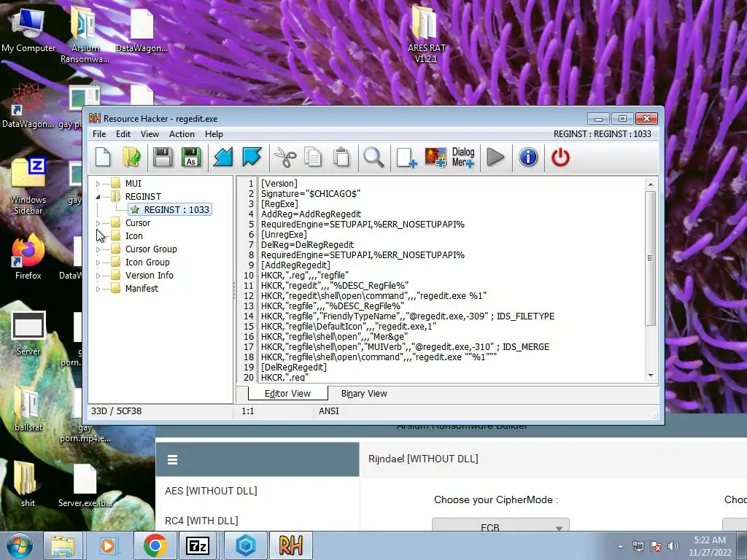Click the Windows Start button

[19, 545]
